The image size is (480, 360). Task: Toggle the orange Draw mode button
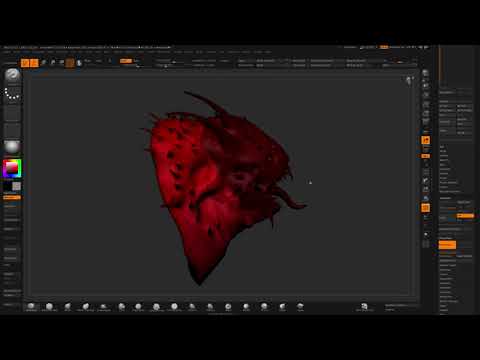(34, 63)
